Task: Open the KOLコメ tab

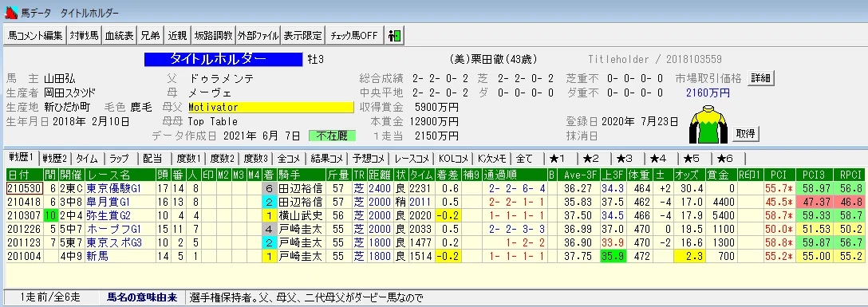Action: [453, 158]
